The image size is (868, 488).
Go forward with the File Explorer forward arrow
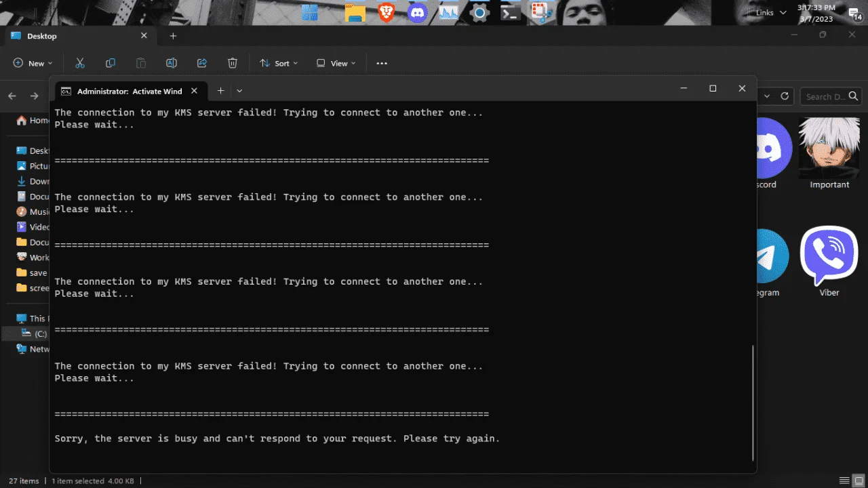coord(33,96)
